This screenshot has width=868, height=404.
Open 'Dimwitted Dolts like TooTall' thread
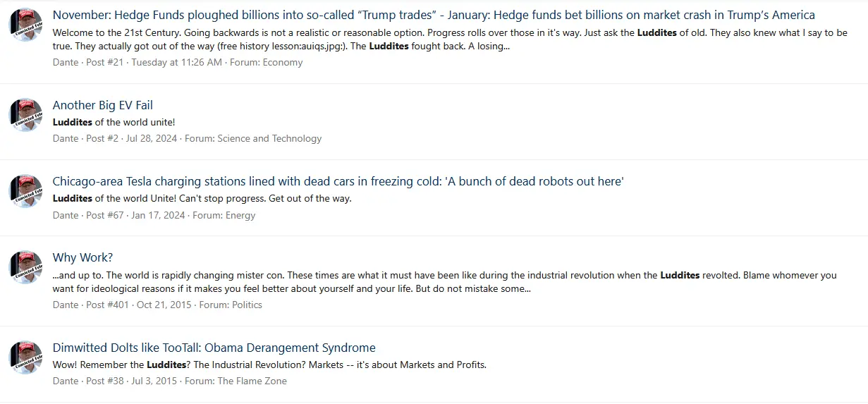(214, 348)
